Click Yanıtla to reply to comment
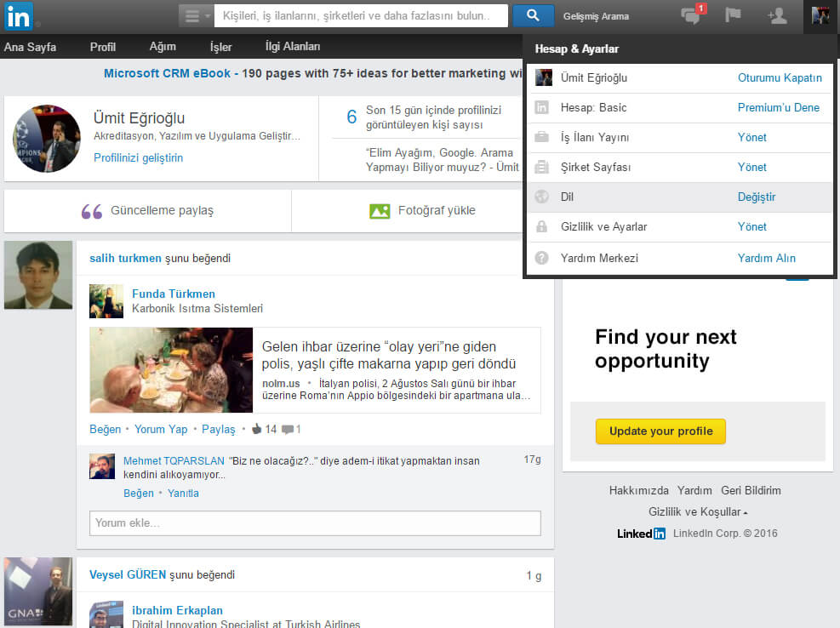This screenshot has height=628, width=840. [183, 493]
